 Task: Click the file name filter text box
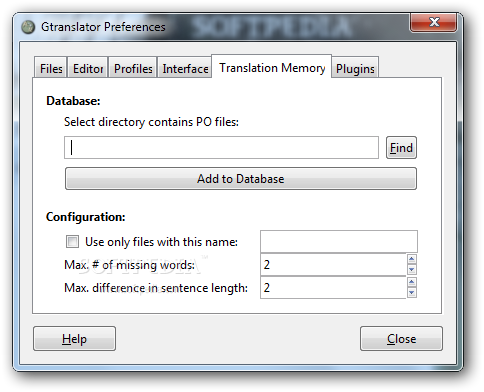pyautogui.click(x=339, y=241)
